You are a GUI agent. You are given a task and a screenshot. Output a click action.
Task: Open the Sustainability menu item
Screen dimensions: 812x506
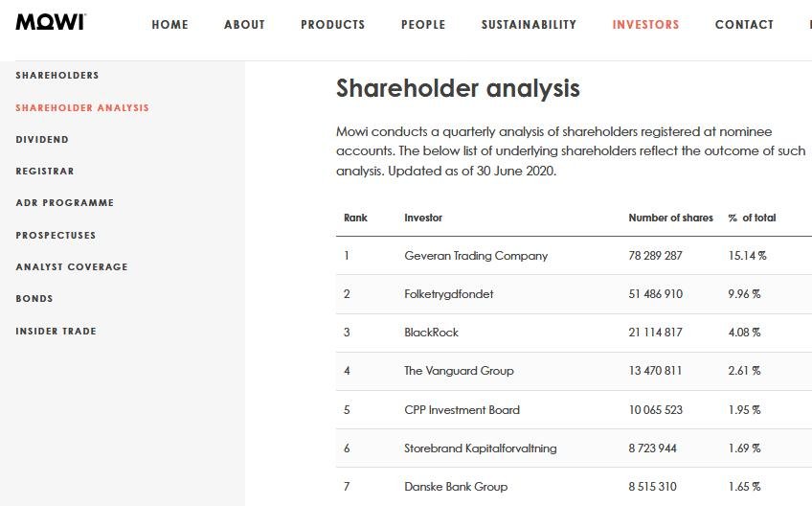(529, 25)
